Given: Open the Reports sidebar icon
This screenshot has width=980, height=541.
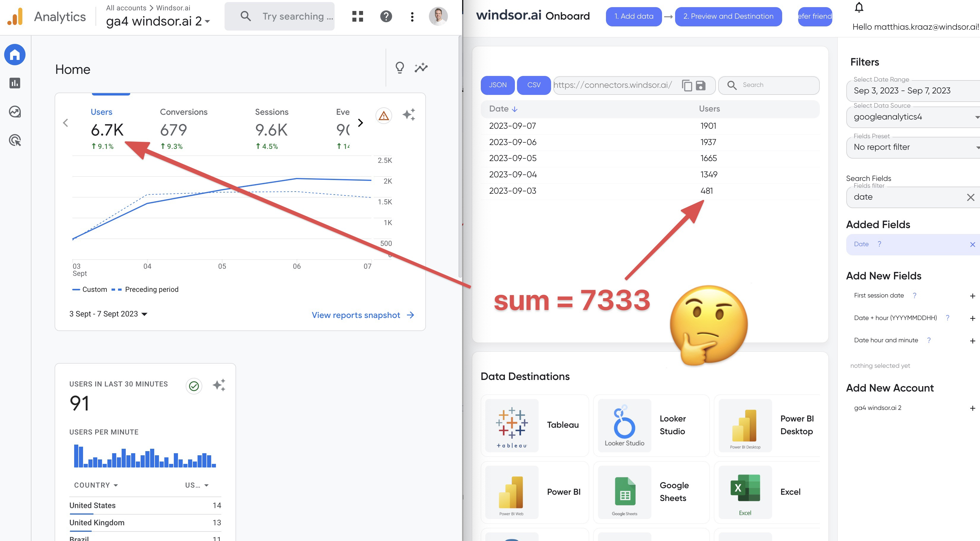Looking at the screenshot, I should pos(15,83).
